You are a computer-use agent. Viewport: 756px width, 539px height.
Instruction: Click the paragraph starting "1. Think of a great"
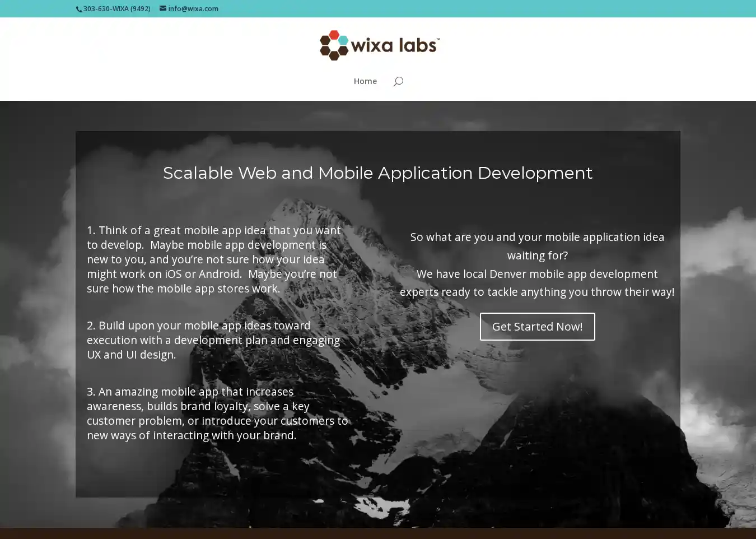[x=214, y=259]
